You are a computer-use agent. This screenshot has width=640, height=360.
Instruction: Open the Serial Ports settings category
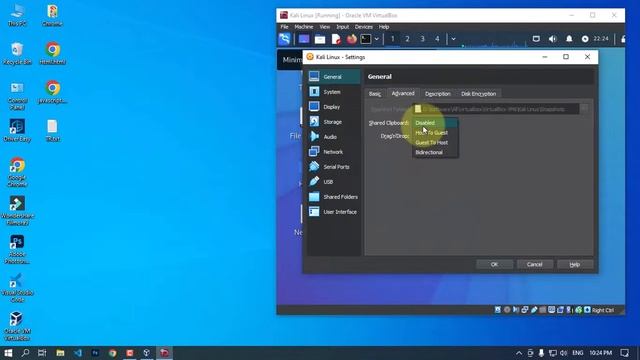tap(333, 167)
